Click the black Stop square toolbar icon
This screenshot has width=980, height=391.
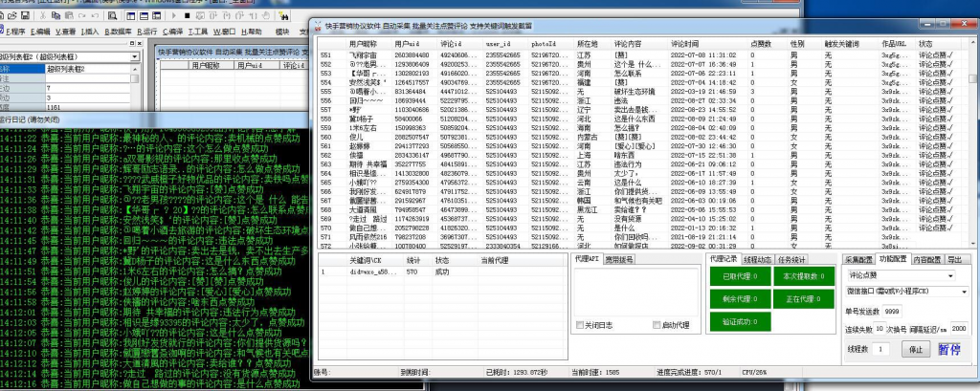coord(187,15)
